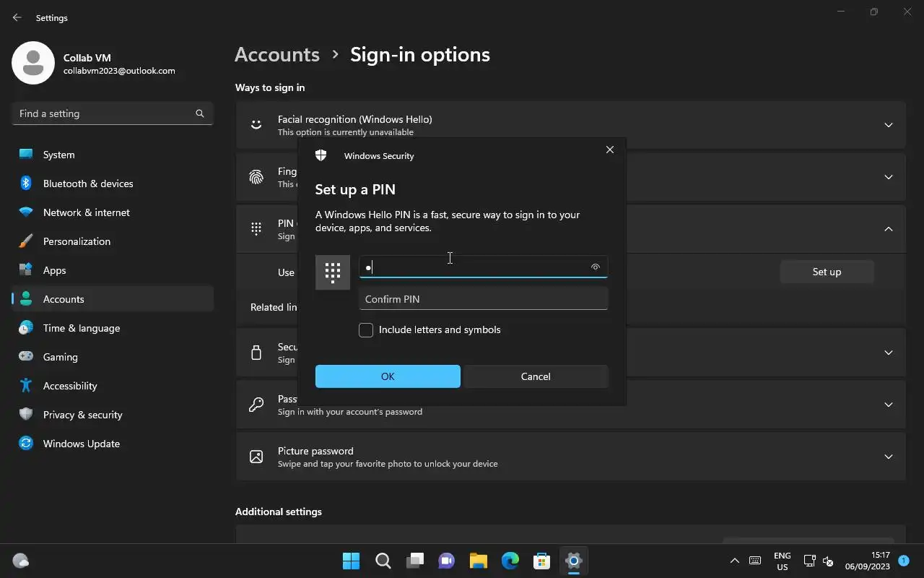
Task: Click the New PIN input field
Action: 483,267
